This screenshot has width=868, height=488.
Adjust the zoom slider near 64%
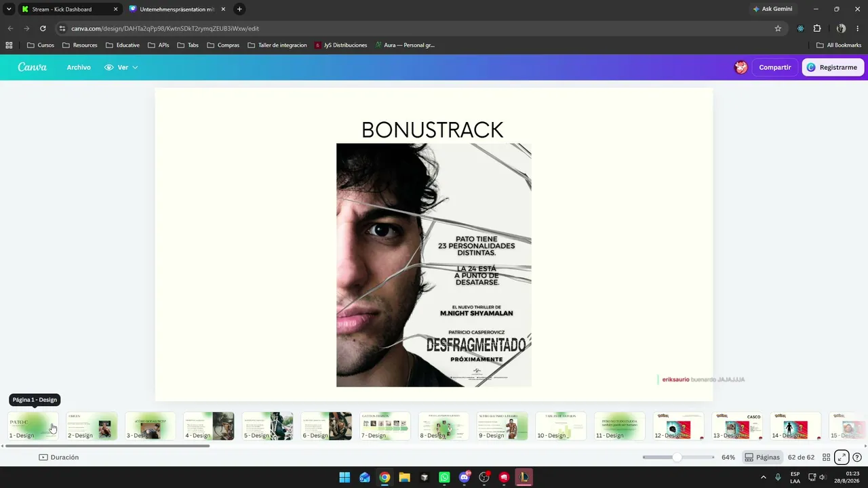coord(678,457)
